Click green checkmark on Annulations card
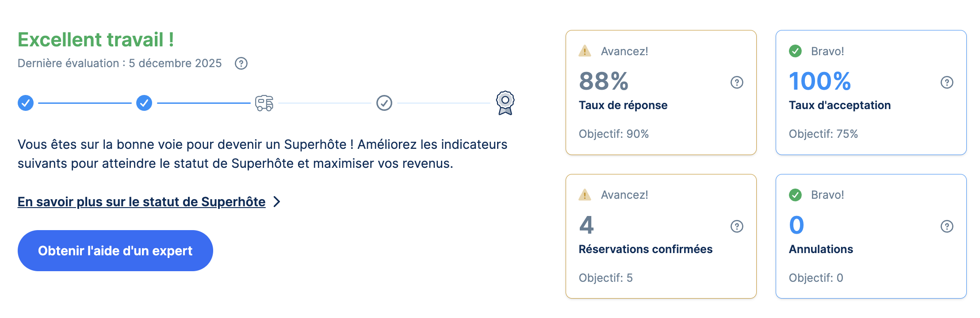The width and height of the screenshot is (980, 318). pyautogui.click(x=795, y=195)
